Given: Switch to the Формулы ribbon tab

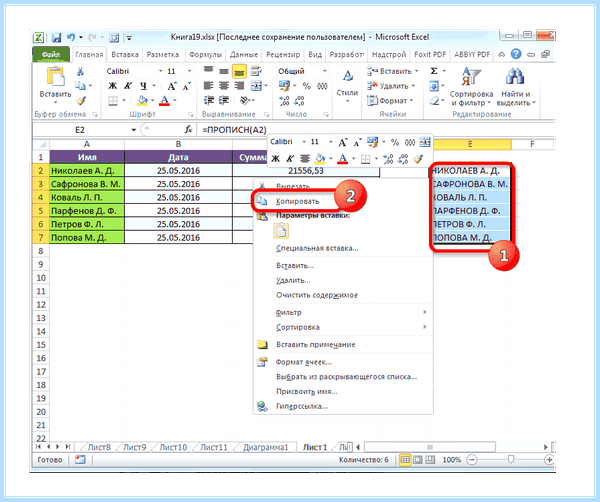Looking at the screenshot, I should point(205,54).
